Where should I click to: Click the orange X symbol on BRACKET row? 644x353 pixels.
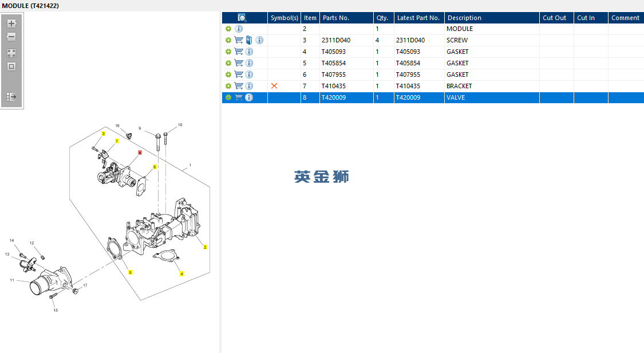coord(274,86)
